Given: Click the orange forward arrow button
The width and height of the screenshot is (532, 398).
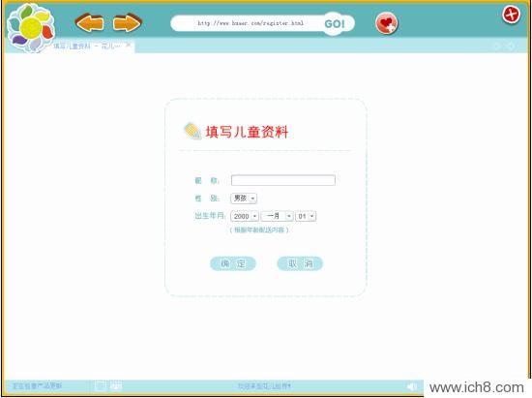Looking at the screenshot, I should pos(127,23).
